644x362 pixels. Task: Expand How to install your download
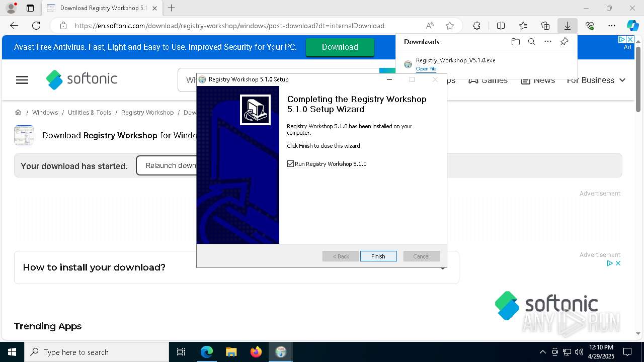[x=236, y=267]
